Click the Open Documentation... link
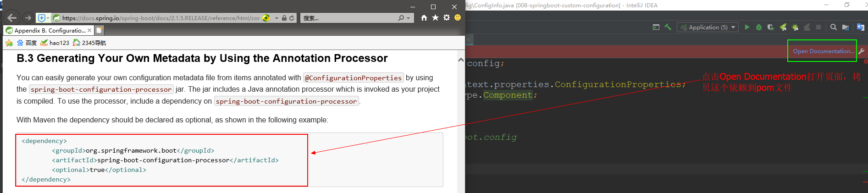 coord(823,51)
